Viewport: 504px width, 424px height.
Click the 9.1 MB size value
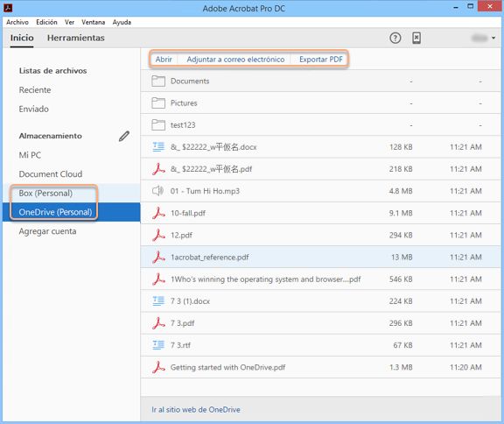click(x=401, y=213)
